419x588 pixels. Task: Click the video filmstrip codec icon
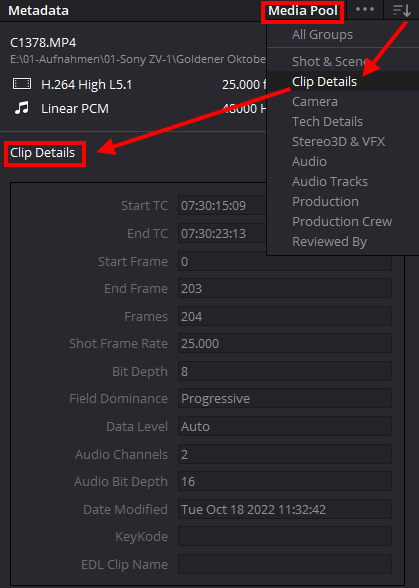tap(22, 84)
